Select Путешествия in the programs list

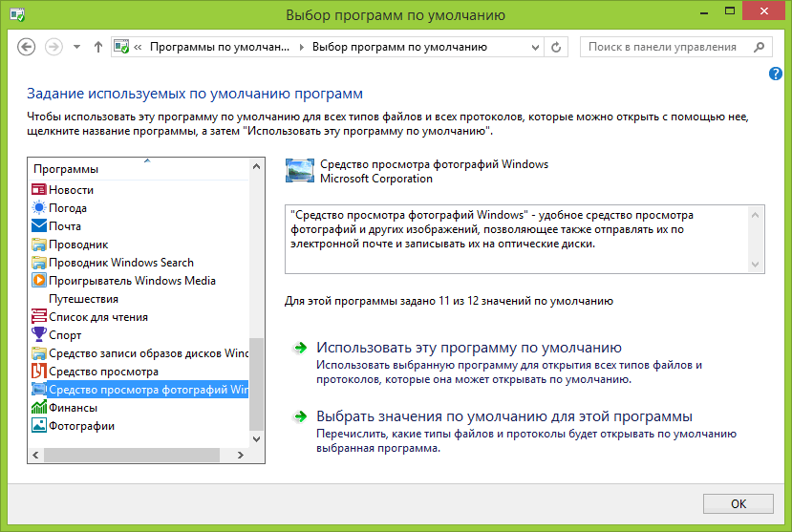tap(83, 299)
